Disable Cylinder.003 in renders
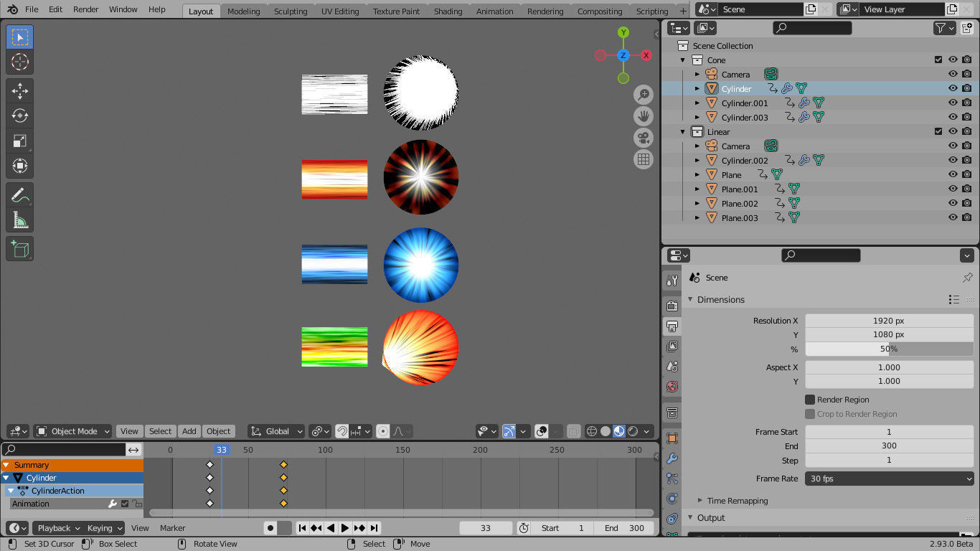 967,117
